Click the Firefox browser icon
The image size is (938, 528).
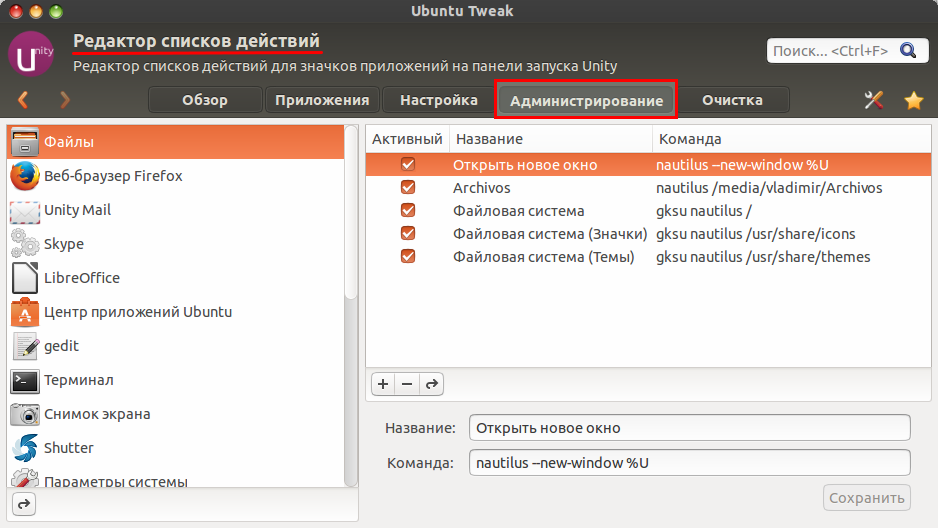coord(25,176)
